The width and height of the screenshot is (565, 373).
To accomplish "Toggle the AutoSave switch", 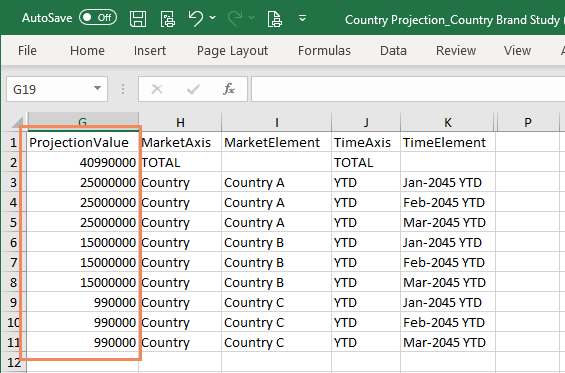I will (98, 18).
